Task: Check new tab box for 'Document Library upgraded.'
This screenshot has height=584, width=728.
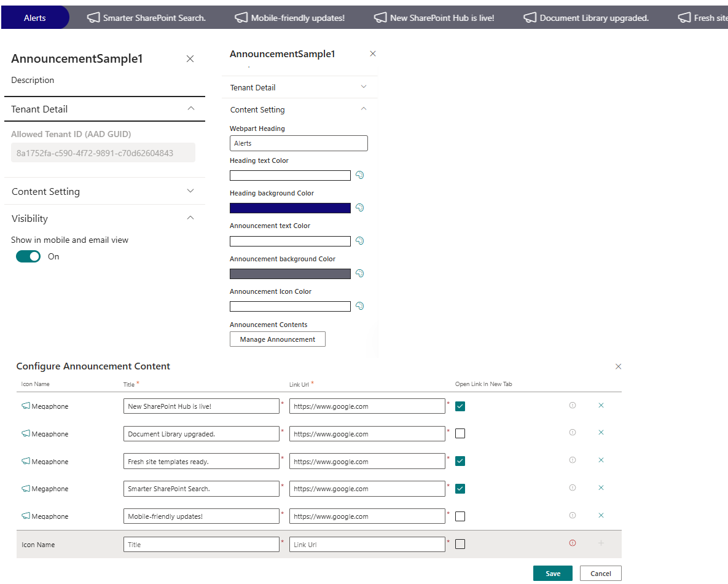Action: 460,433
